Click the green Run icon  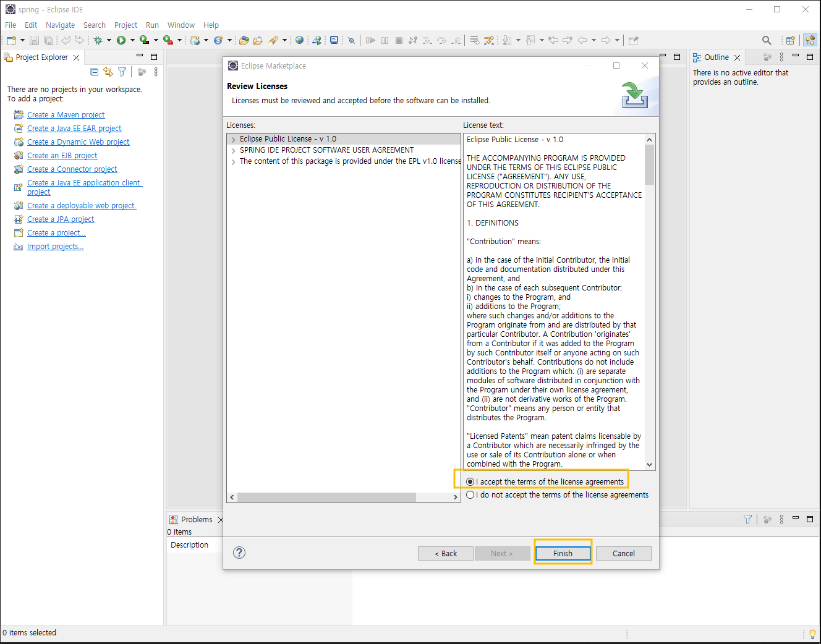click(x=121, y=40)
